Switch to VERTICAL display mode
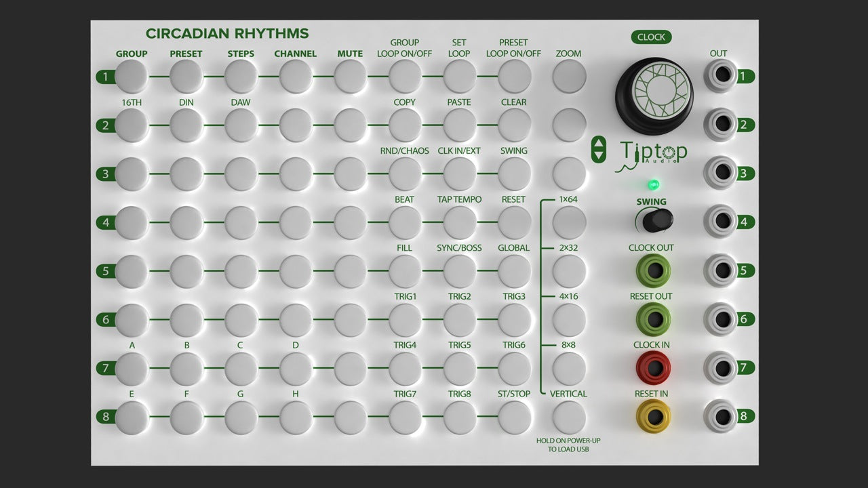 pyautogui.click(x=568, y=415)
